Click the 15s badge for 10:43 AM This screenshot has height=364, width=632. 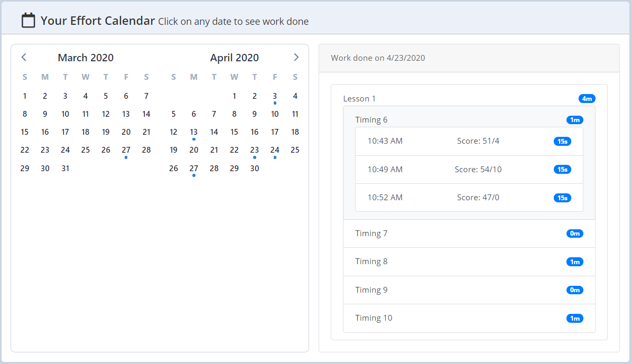click(x=562, y=141)
